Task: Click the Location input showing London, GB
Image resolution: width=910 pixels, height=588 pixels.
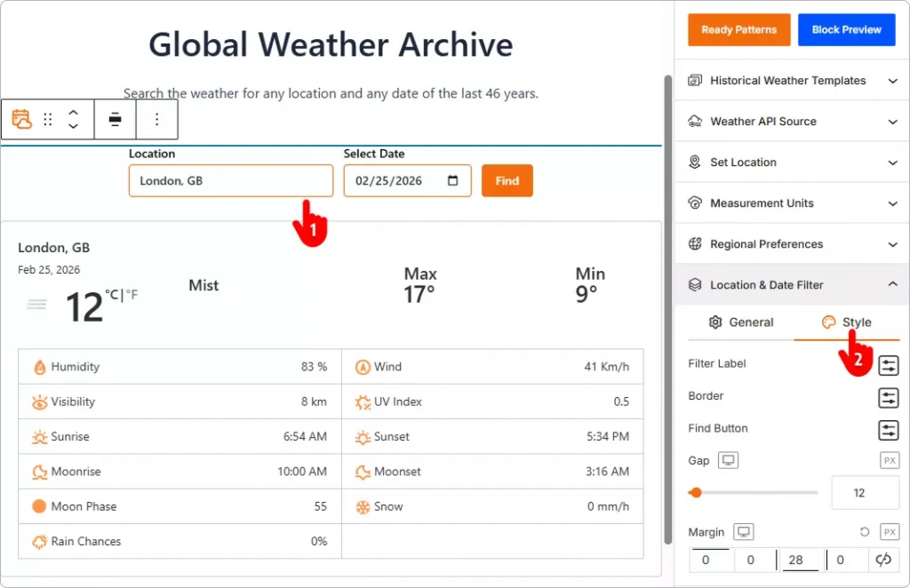Action: coord(230,180)
